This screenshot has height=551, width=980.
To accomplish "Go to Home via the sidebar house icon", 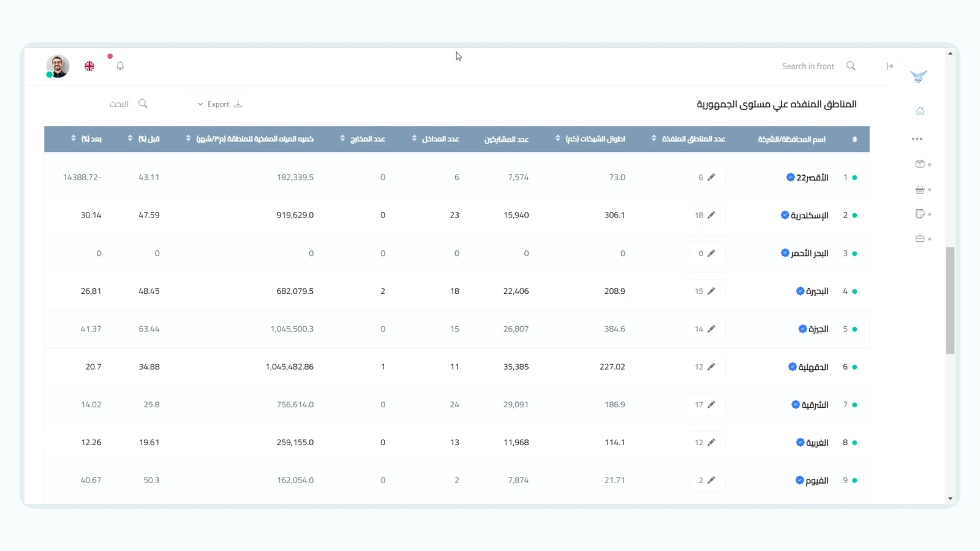I will click(920, 111).
